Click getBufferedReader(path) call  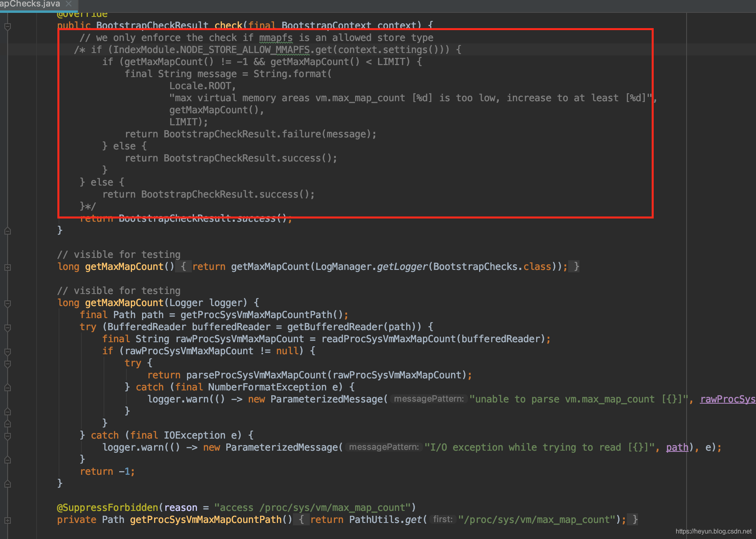[x=354, y=327]
